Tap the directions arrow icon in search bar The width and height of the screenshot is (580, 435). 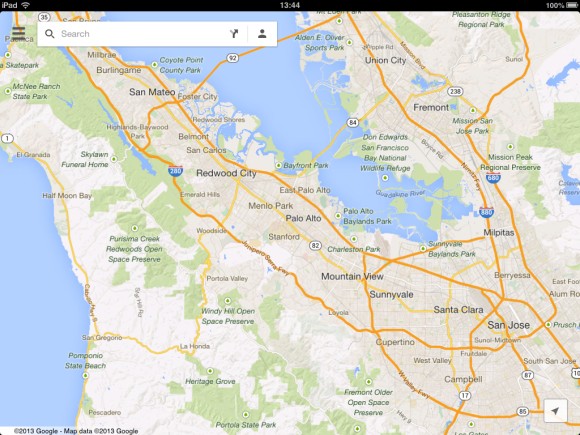(234, 34)
